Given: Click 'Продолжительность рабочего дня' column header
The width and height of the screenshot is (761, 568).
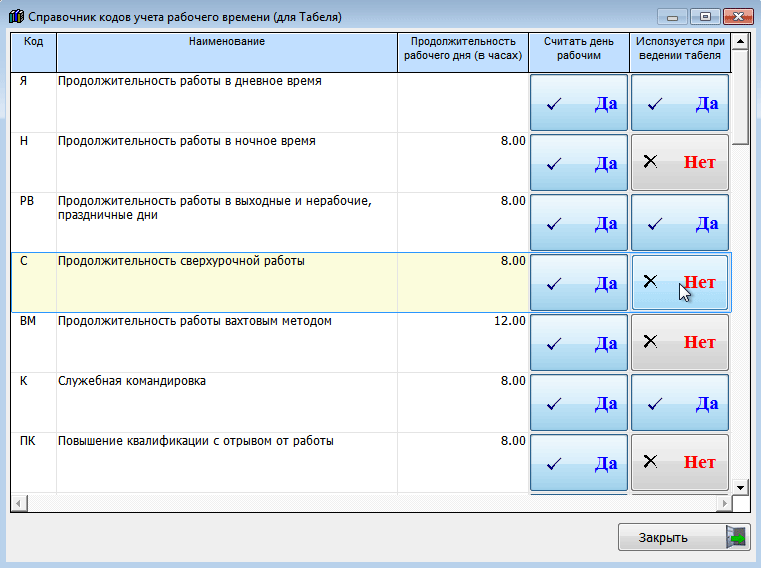Looking at the screenshot, I should click(x=463, y=52).
